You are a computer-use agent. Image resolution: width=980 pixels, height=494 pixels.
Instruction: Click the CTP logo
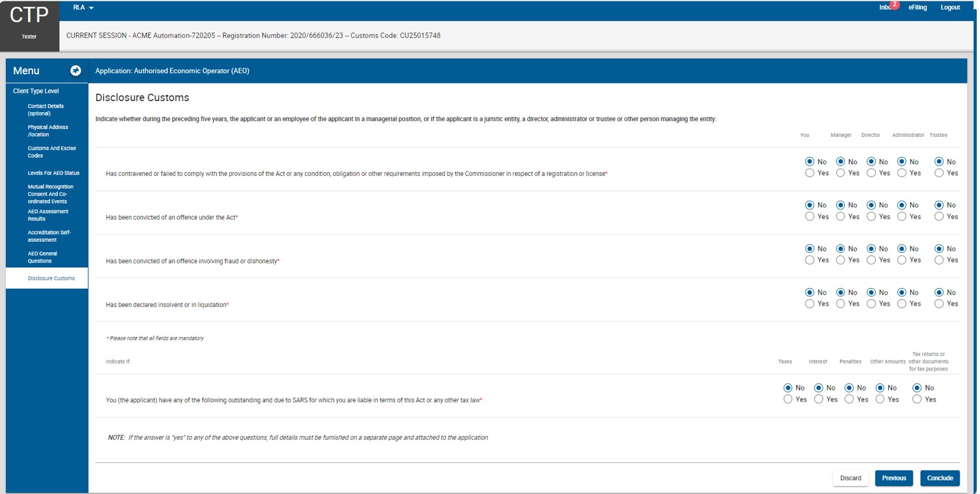click(x=29, y=15)
